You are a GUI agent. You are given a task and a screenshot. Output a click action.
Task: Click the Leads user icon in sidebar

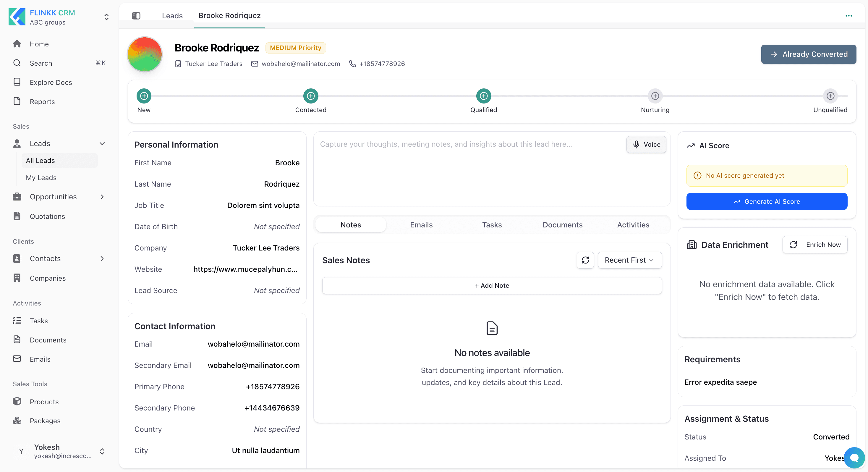pos(17,144)
